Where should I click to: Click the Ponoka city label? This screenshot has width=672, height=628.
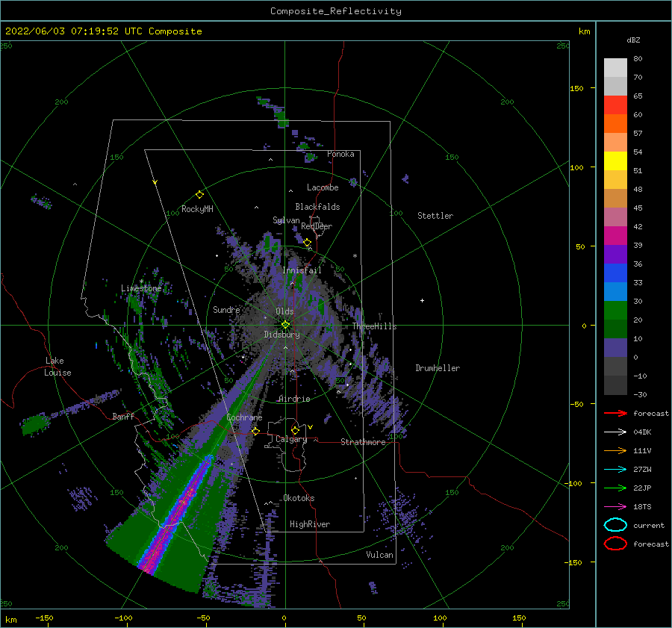pyautogui.click(x=340, y=154)
